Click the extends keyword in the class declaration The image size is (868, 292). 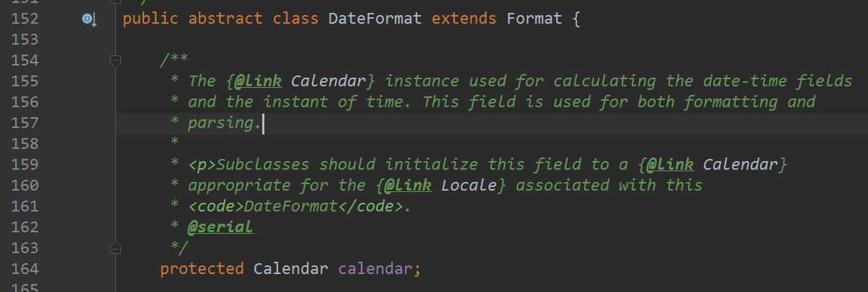click(464, 19)
